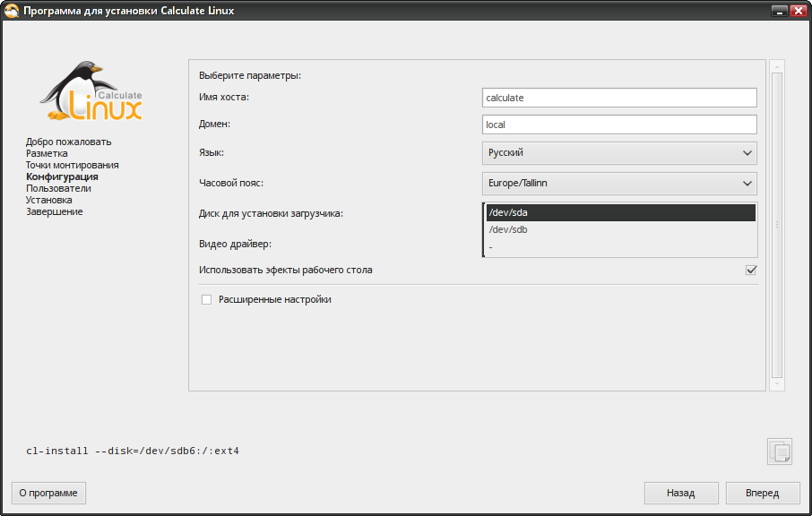Screen dimensions: 812x516
Task: Open the О программе dialog
Action: (48, 494)
